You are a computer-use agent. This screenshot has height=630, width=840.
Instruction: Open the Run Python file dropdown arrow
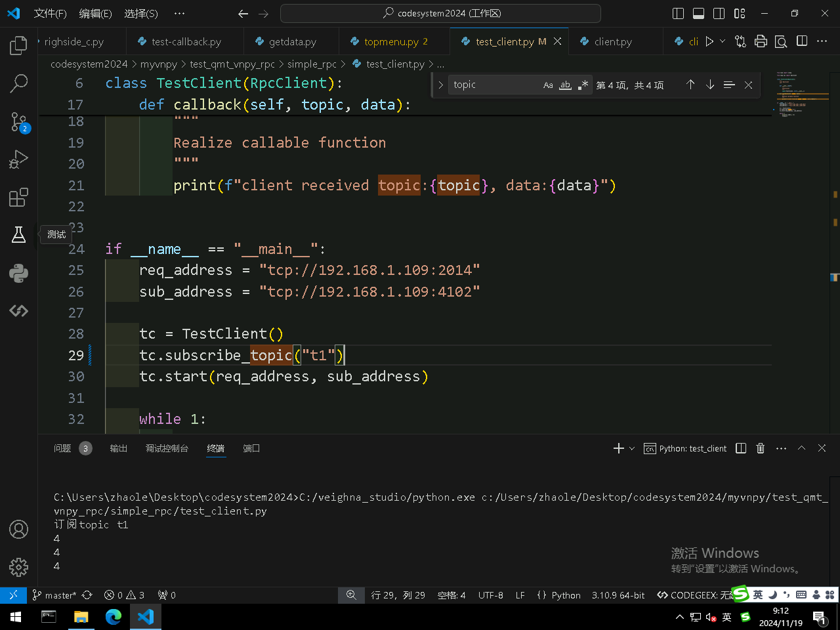(x=723, y=41)
